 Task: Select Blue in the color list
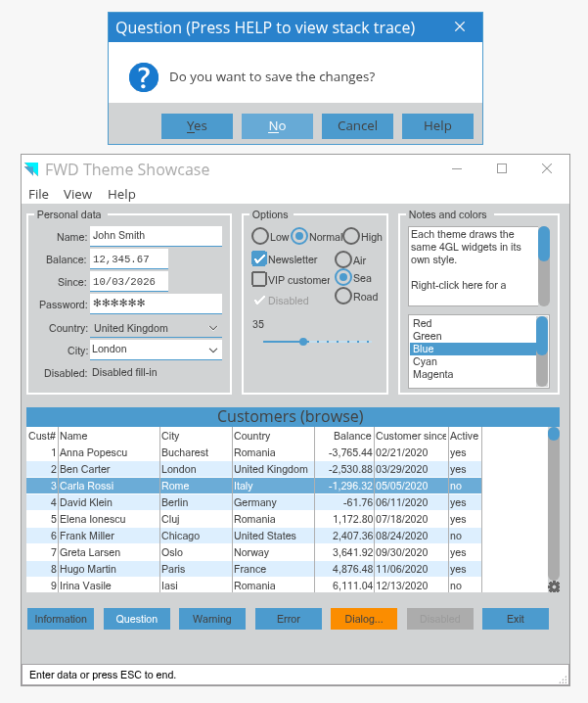coord(473,349)
